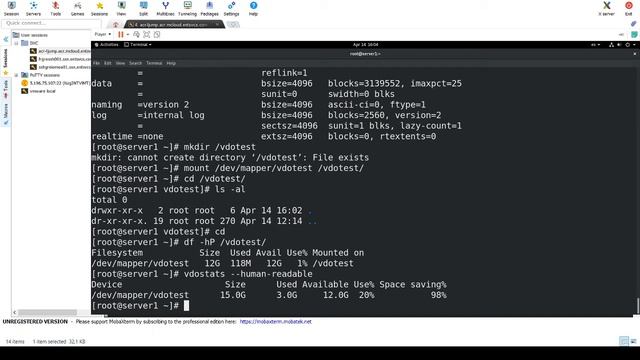Open the Packages toolbar icon

coord(209,8)
